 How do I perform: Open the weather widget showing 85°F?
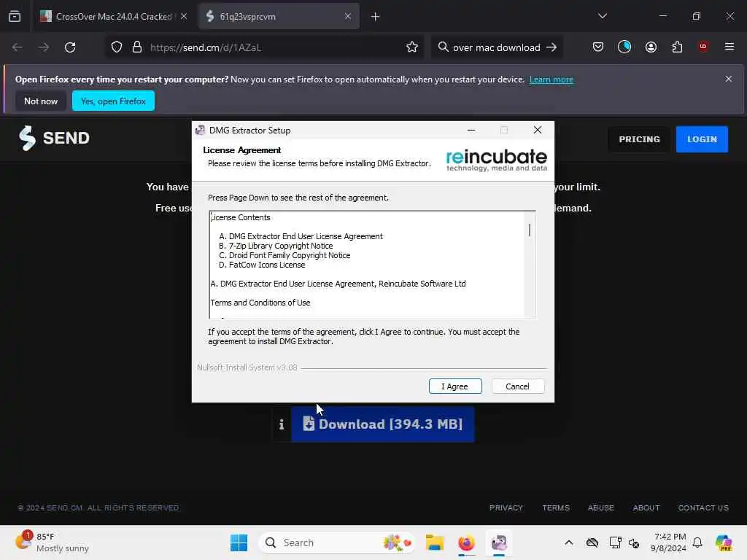[x=52, y=542]
